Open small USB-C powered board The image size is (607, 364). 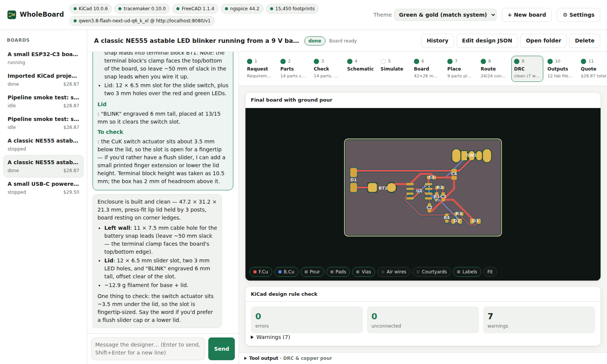(x=43, y=188)
